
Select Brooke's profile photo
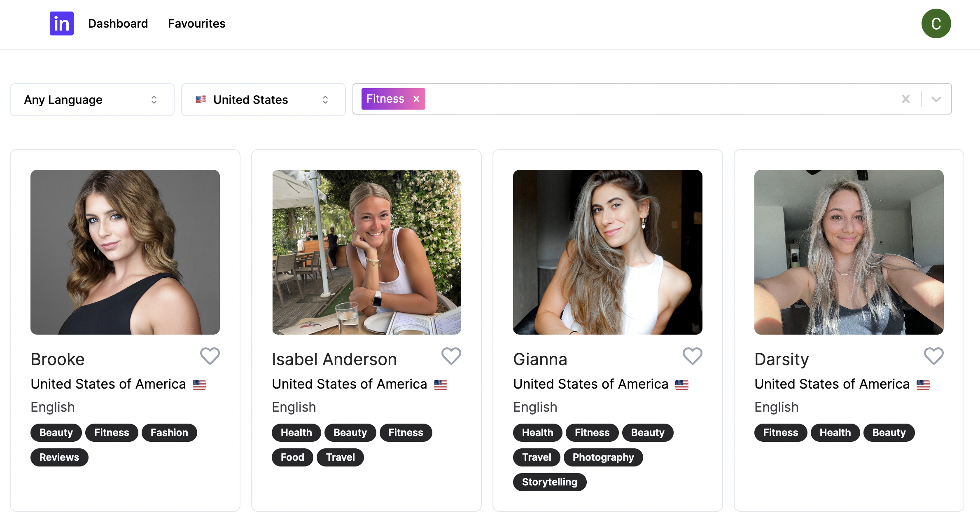tap(125, 252)
